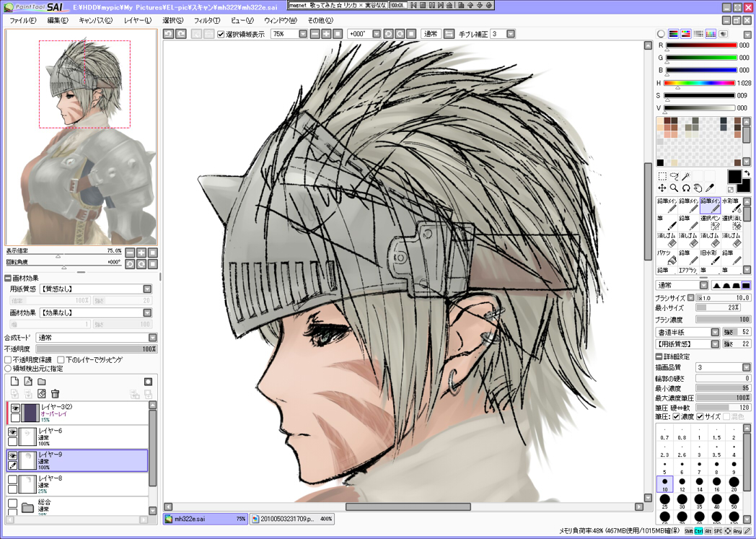Viewport: 756px width, 539px height.
Task: Open the フィルタ menu
Action: tap(207, 20)
